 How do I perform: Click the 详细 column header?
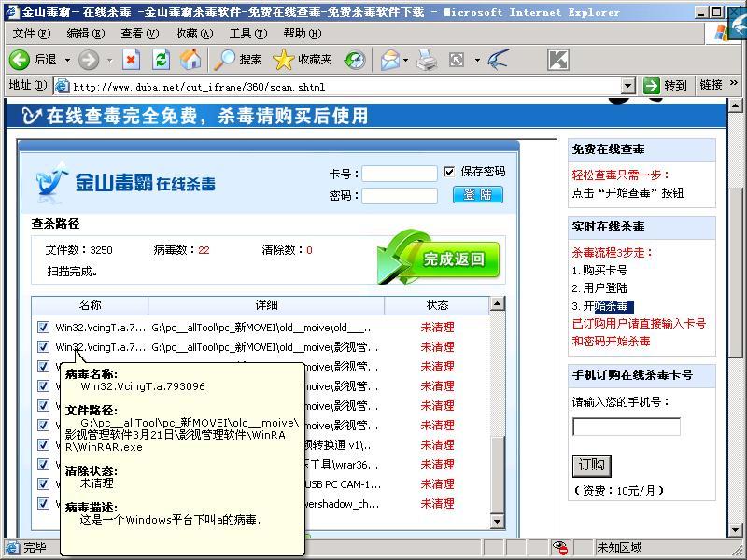click(x=266, y=305)
